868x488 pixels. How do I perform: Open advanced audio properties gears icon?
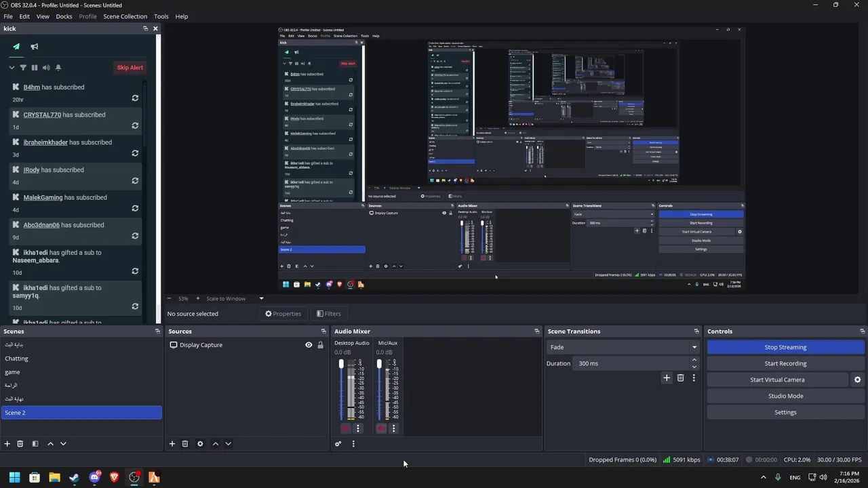338,444
